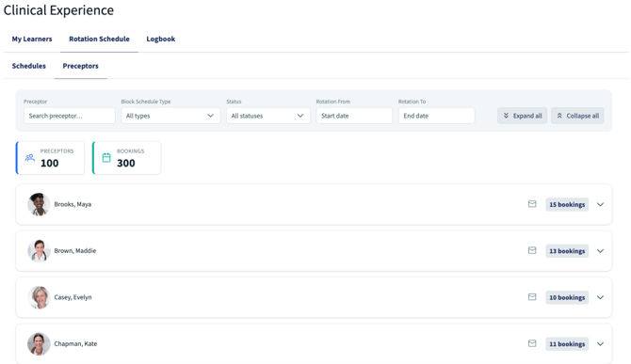Screen dimensions: 631x364
Task: Click the name Brown, Maddie
Action: pyautogui.click(x=75, y=251)
